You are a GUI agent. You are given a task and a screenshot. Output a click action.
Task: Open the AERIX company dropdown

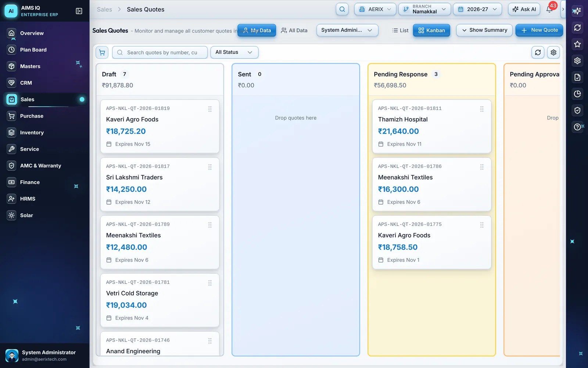click(375, 9)
